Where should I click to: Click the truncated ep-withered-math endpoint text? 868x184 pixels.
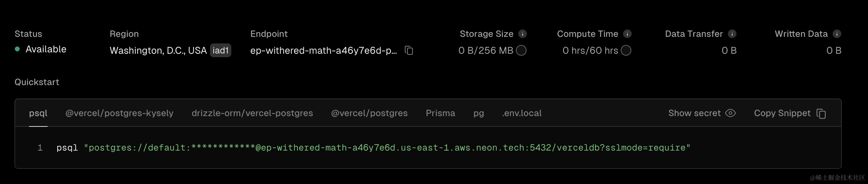point(323,50)
